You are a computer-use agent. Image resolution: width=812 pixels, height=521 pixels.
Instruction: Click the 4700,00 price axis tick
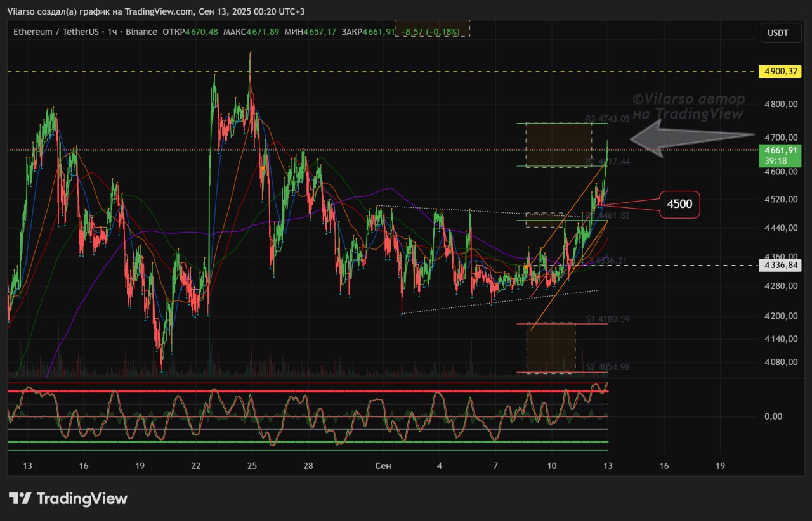(780, 138)
